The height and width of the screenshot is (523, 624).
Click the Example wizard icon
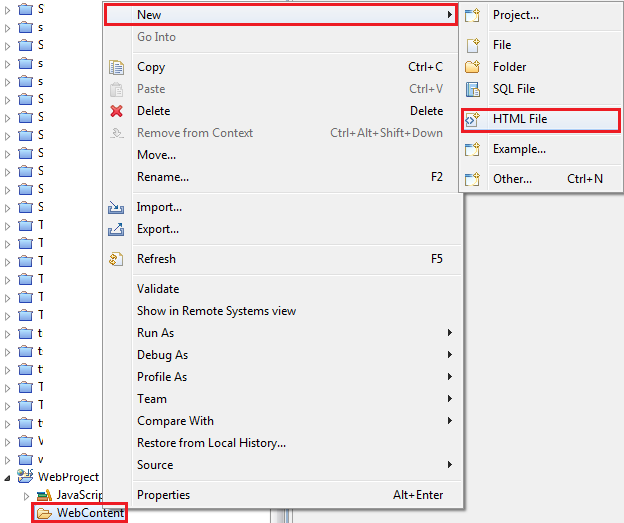pos(472,150)
